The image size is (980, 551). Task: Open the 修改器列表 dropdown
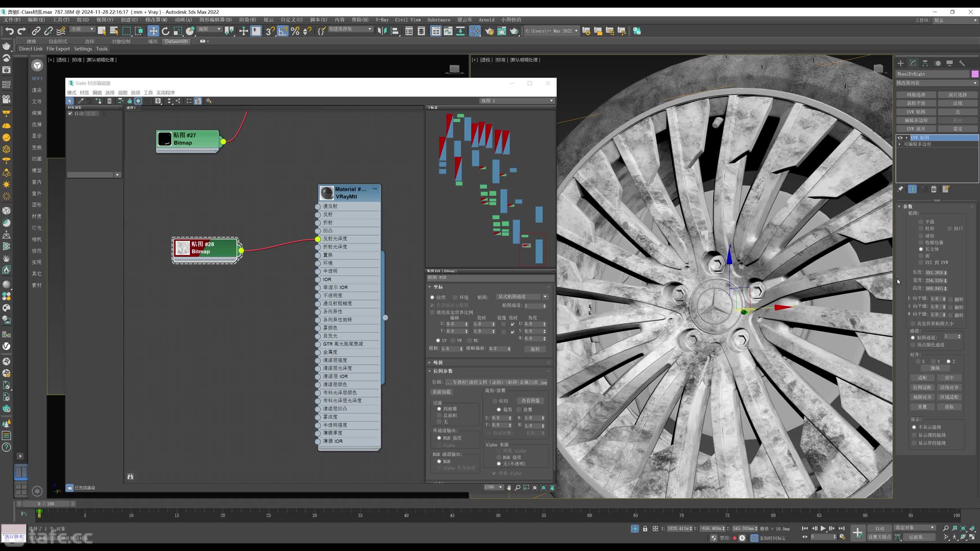(937, 83)
